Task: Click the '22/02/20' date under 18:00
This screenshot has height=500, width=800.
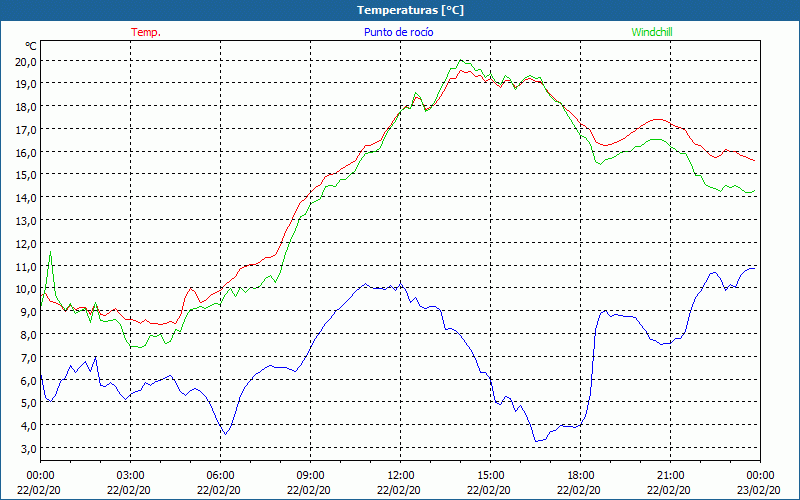Action: [x=581, y=490]
